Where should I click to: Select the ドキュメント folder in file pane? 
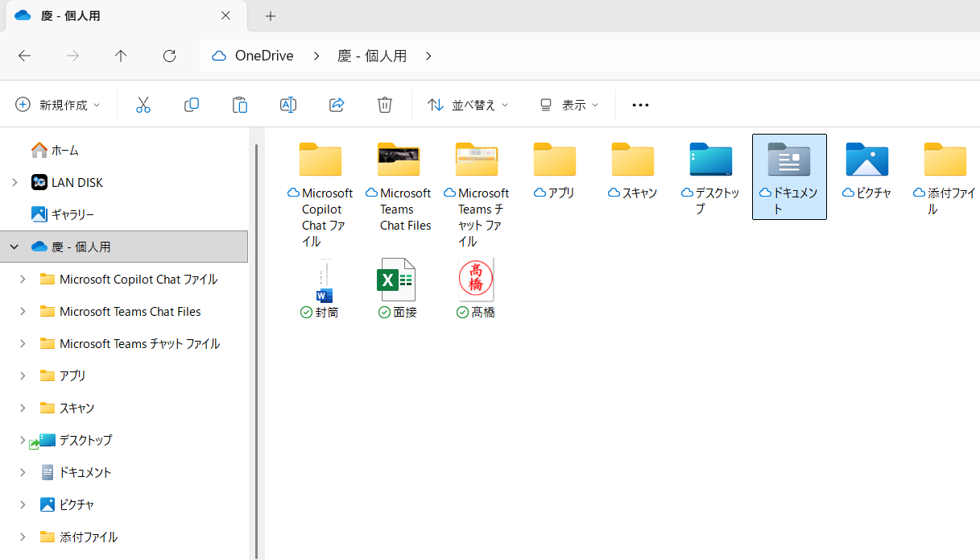click(x=789, y=176)
